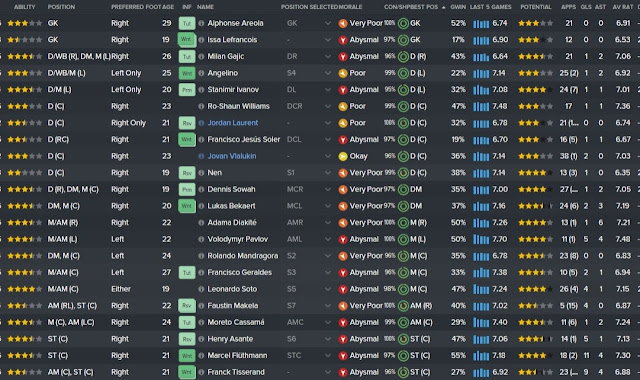Open position dropdown on Adama Diakité's row

[328, 223]
